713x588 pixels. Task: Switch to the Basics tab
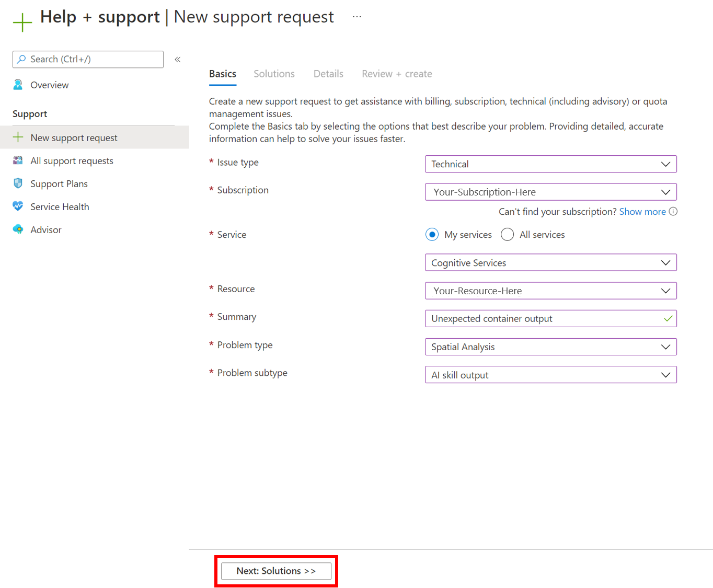[x=223, y=74]
